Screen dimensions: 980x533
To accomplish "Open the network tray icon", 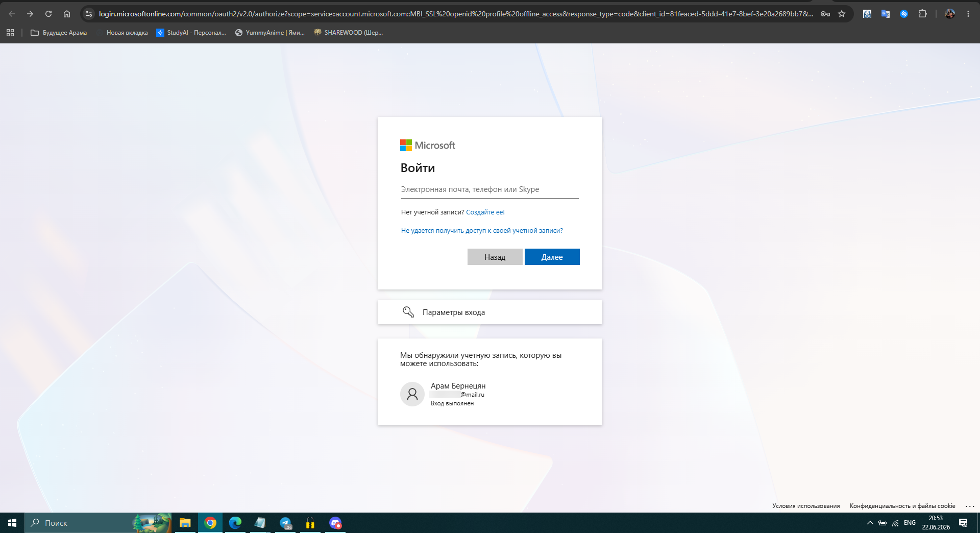I will (x=896, y=523).
